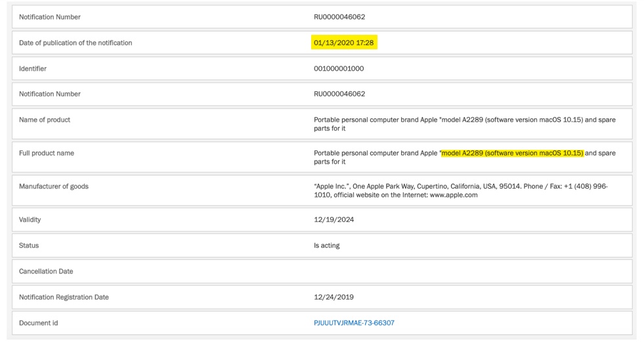Screen dimensions: 644x347
Task: Select the "Validity" row label
Action: (30, 220)
